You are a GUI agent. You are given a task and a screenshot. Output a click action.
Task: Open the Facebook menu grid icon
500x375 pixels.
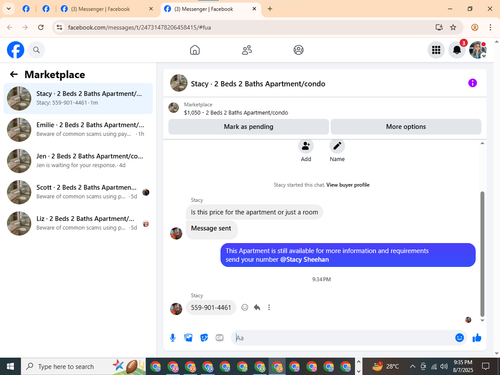(x=436, y=50)
